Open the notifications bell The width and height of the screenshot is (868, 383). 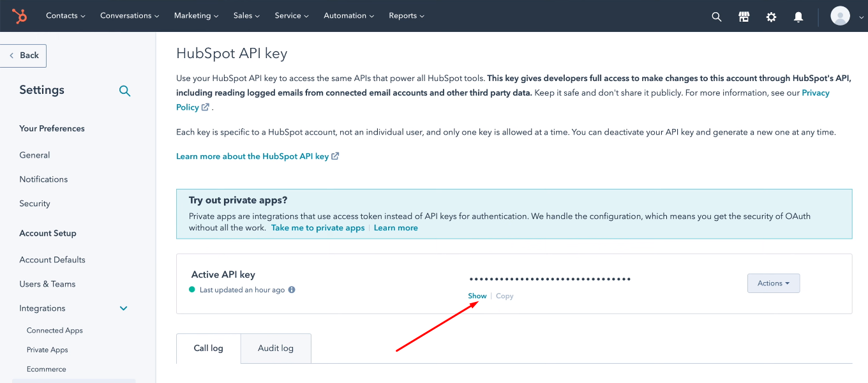pos(798,17)
